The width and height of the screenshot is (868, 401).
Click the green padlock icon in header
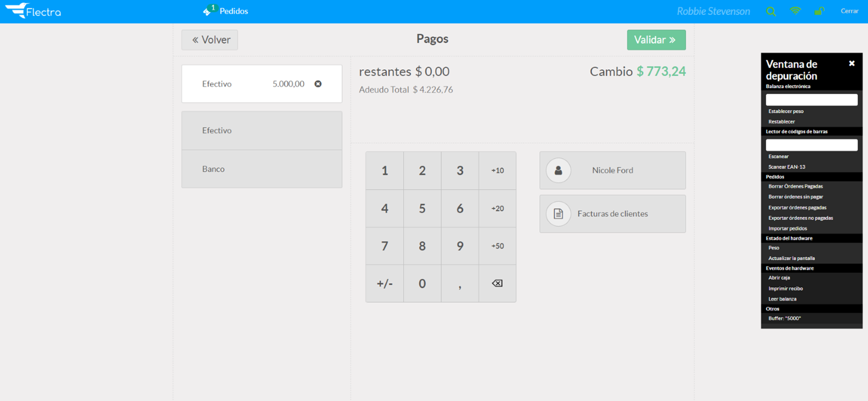point(819,11)
